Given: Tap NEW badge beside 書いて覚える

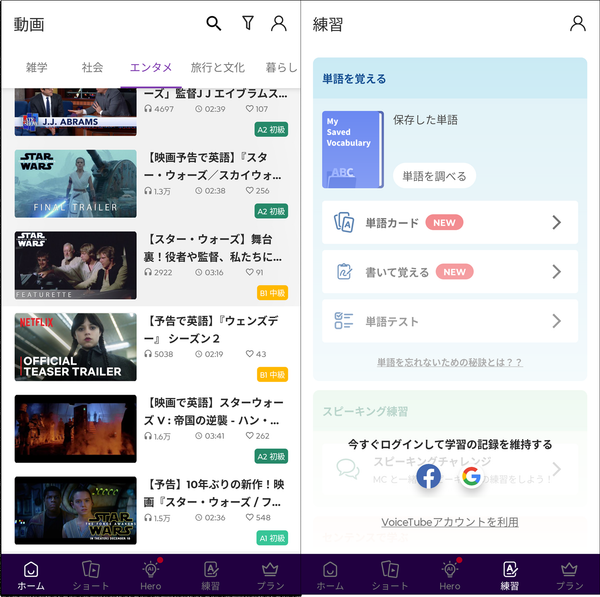Looking at the screenshot, I should (x=455, y=272).
